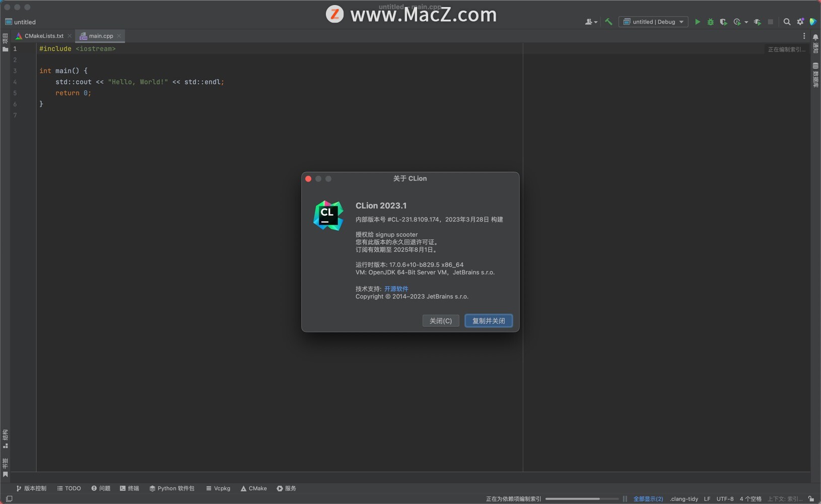Open the 服务 services panel
Screen dimensions: 821x504
[287, 488]
